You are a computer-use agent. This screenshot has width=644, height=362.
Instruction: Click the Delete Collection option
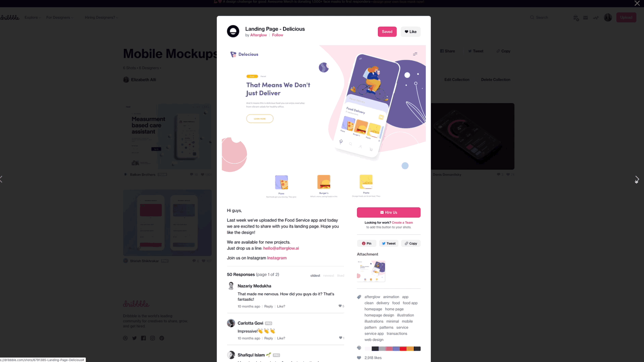[x=495, y=79]
